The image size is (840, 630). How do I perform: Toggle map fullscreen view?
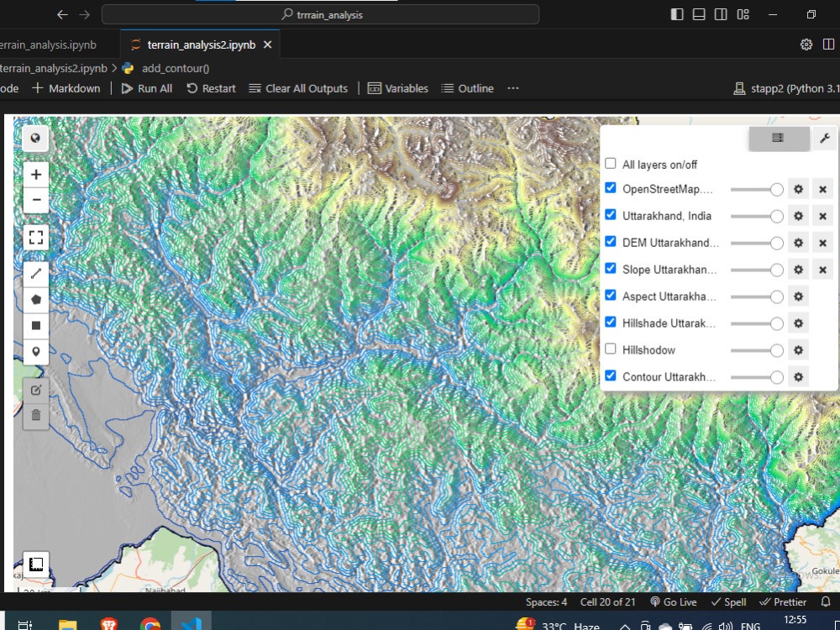coord(36,238)
